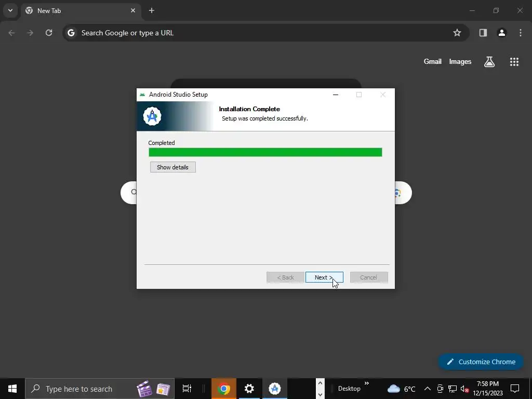Open clock and date 7:58 PM

(x=487, y=389)
